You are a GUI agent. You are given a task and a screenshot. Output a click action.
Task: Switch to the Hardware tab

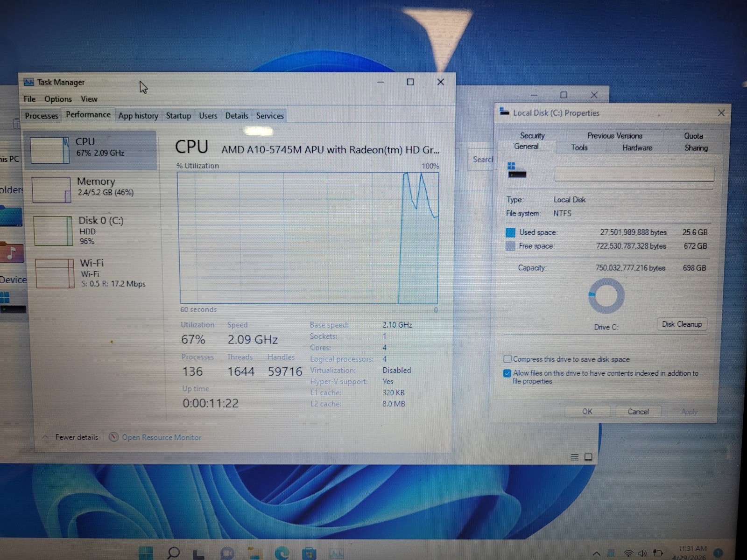(637, 147)
